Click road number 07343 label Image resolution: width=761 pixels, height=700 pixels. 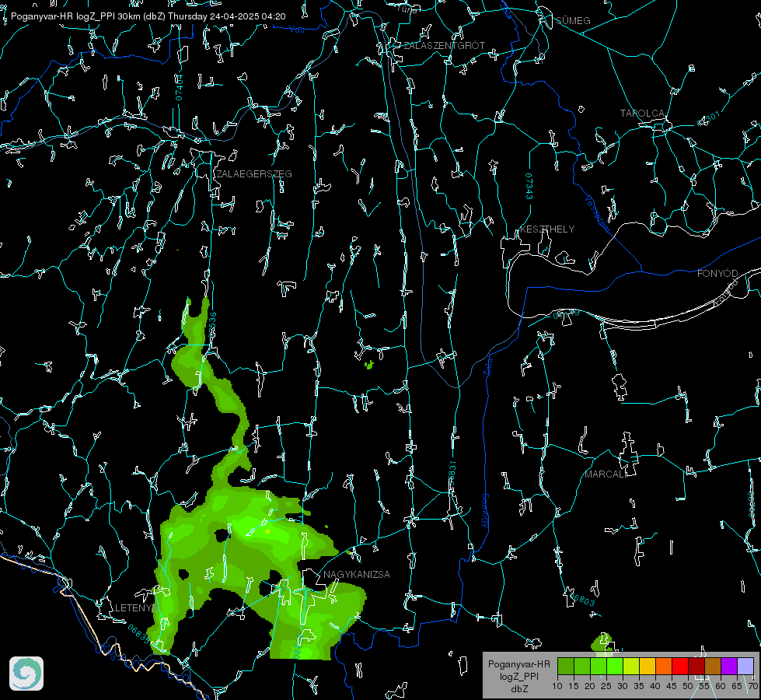point(529,186)
